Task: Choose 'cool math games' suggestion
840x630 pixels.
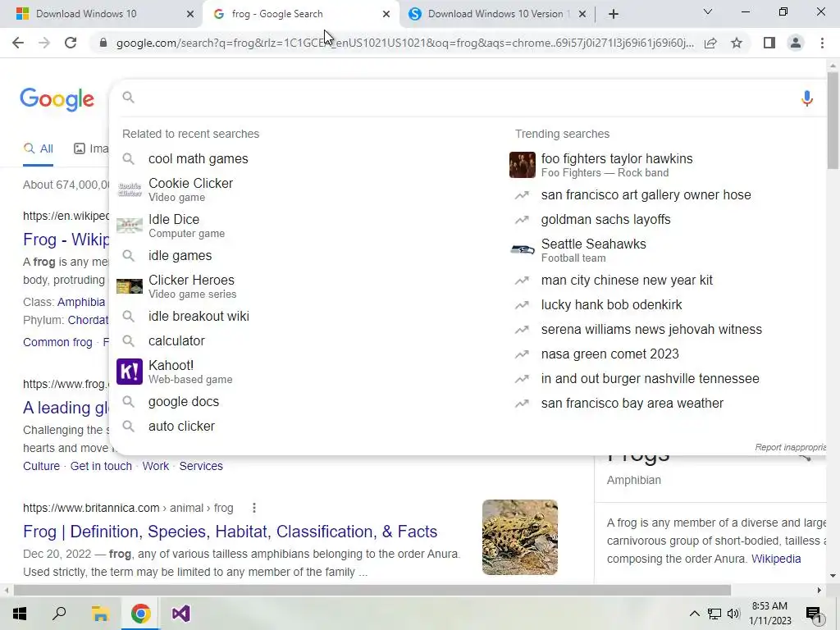Action: 304,159
